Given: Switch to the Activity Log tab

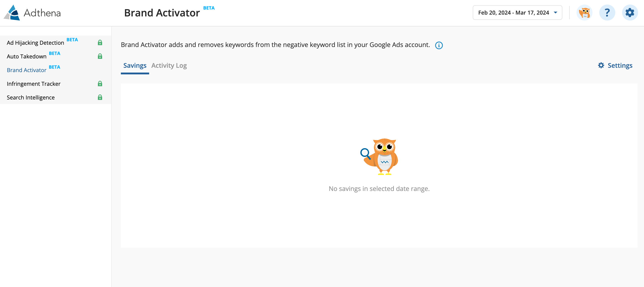Looking at the screenshot, I should [x=169, y=65].
